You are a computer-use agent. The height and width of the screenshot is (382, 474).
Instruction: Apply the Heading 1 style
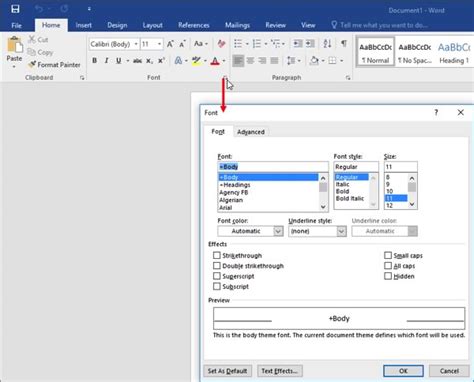454,52
